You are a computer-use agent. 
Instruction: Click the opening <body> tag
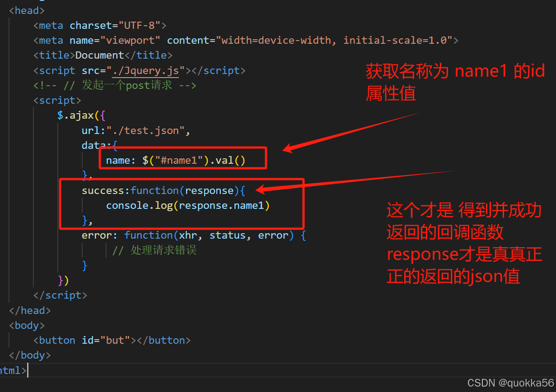point(27,325)
